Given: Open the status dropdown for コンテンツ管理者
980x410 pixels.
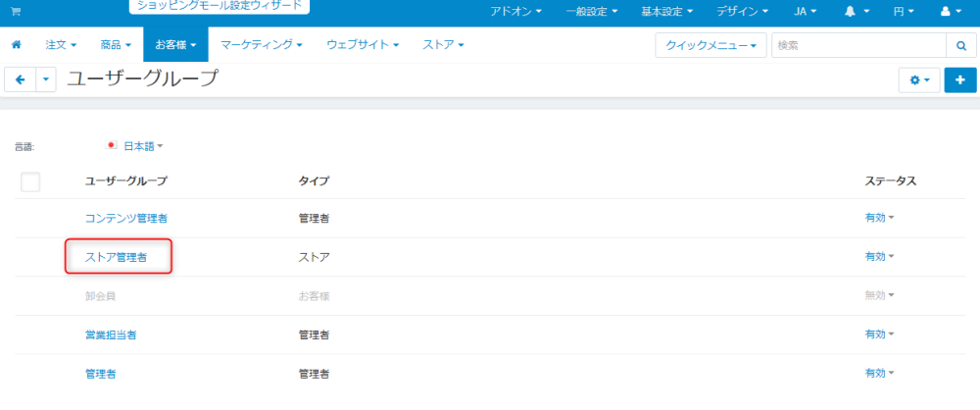Looking at the screenshot, I should point(879,218).
